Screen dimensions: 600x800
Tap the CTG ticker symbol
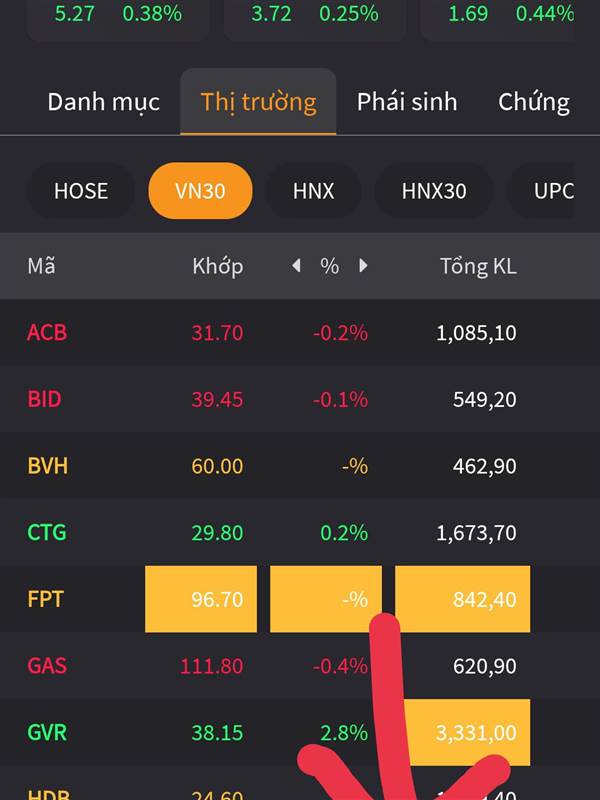click(x=46, y=533)
